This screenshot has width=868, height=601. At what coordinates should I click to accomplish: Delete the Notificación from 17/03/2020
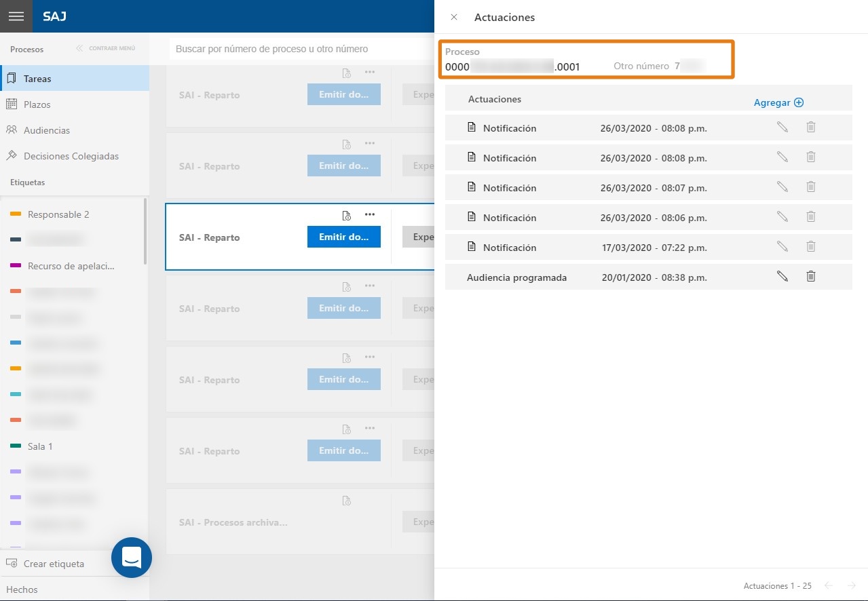[810, 246]
